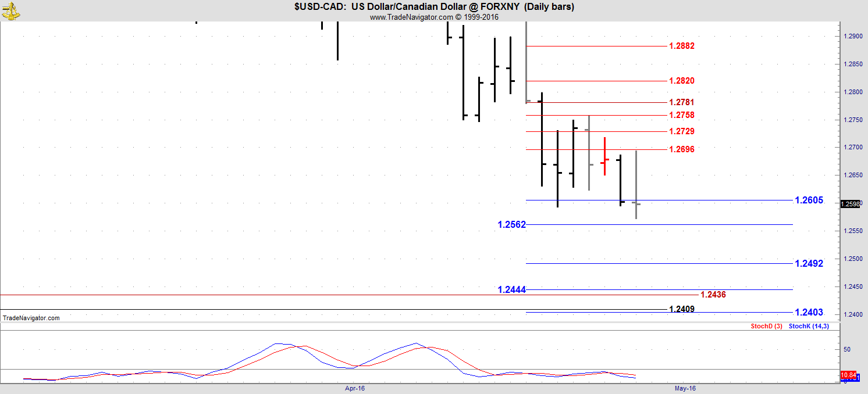This screenshot has width=868, height=394.
Task: Click the red 1.2436 level label
Action: (713, 295)
